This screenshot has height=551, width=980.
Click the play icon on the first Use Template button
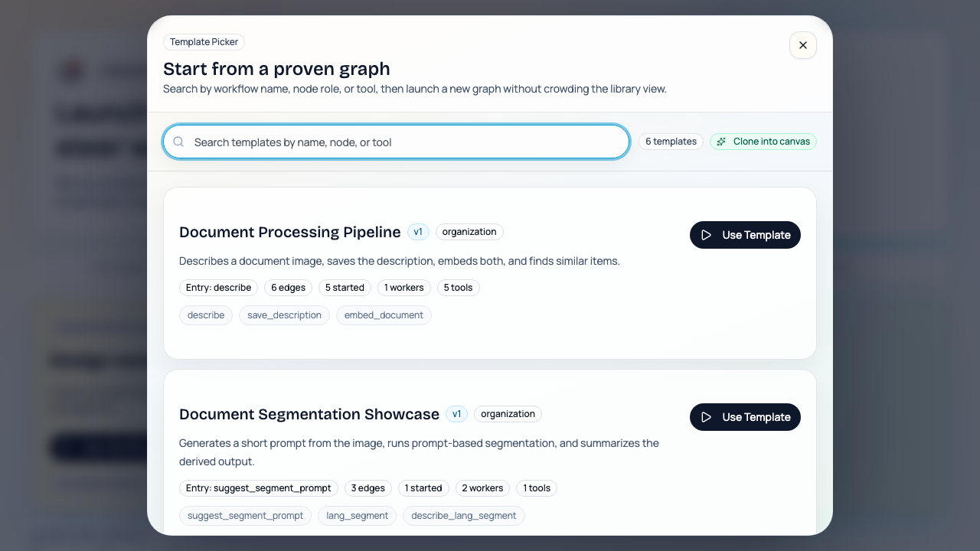[x=707, y=235]
